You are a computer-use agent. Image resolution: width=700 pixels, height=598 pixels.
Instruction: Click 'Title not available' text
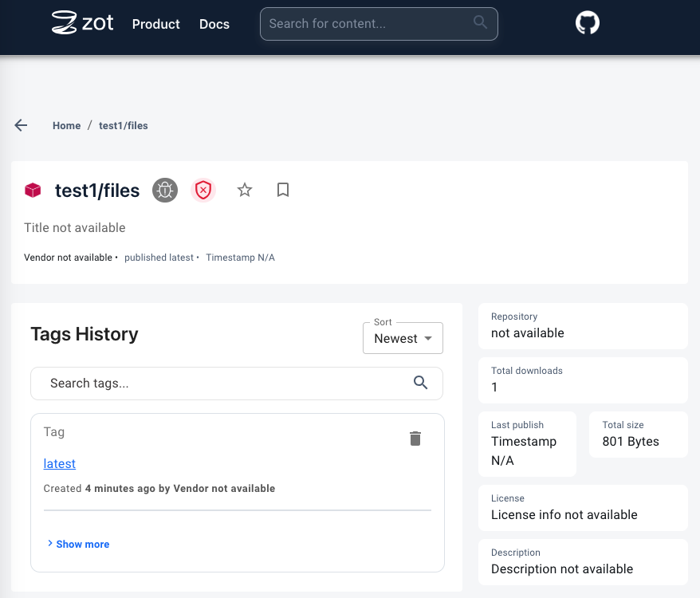pos(75,228)
